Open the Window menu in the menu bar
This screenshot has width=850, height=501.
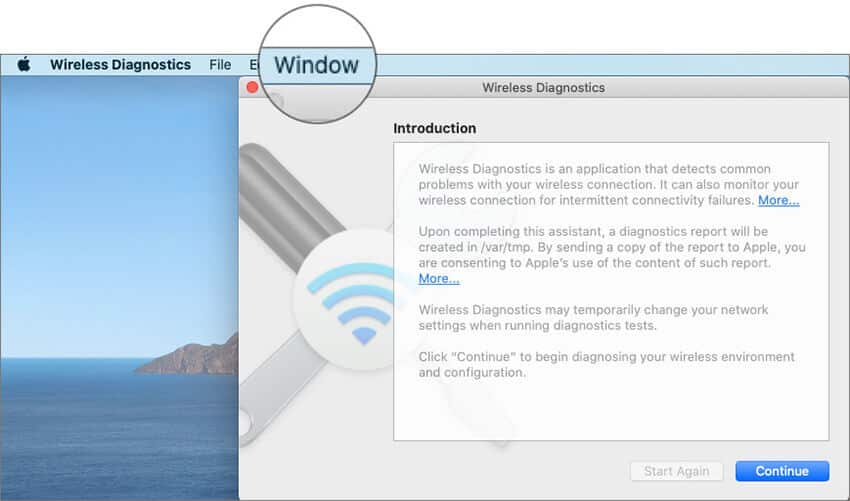pyautogui.click(x=317, y=65)
